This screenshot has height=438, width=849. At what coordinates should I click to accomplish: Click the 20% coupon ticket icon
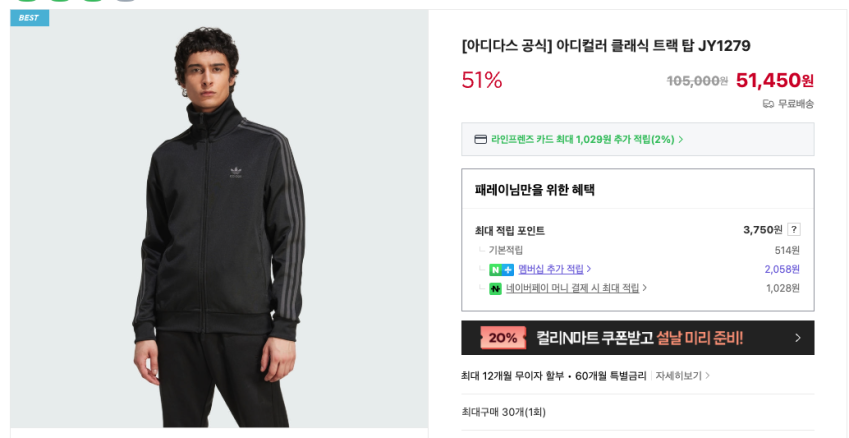pyautogui.click(x=503, y=338)
